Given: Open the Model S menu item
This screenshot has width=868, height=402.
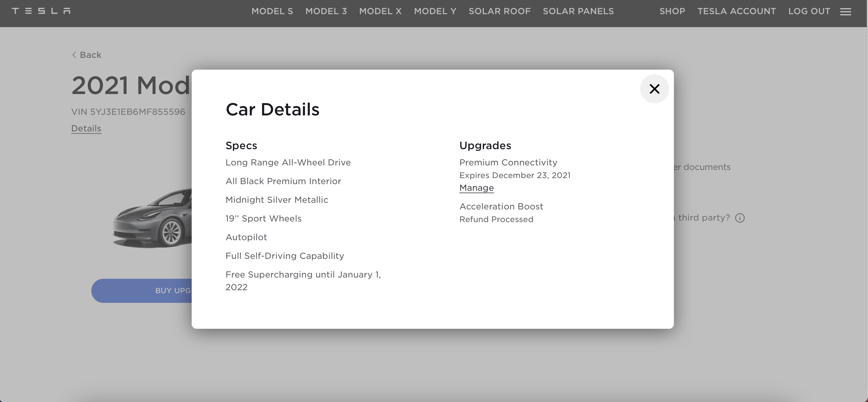Looking at the screenshot, I should tap(272, 11).
